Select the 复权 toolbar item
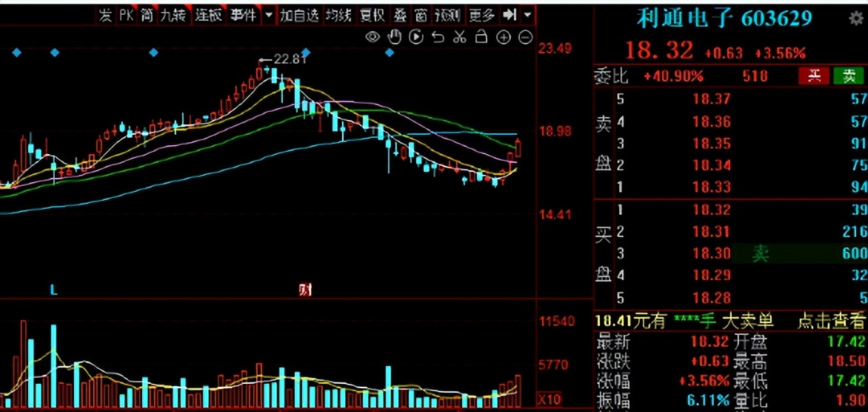 click(372, 15)
